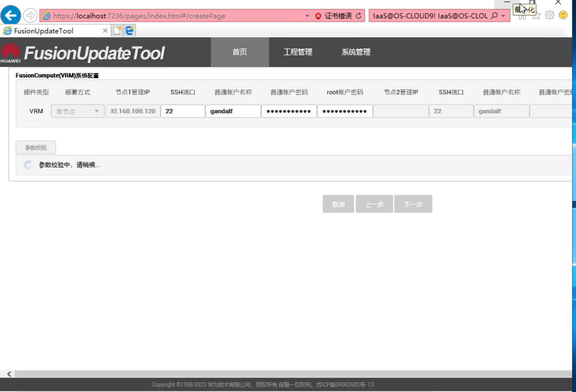Click the node 2 SSH port field

click(451, 111)
